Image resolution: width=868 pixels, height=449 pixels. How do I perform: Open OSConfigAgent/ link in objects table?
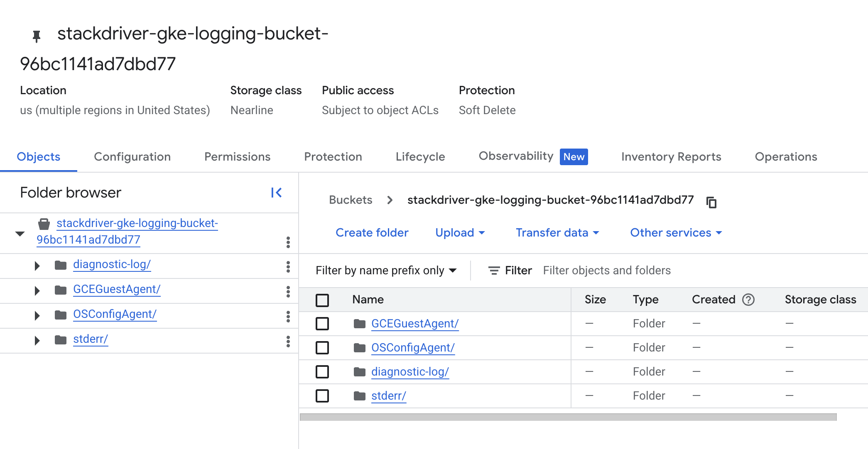point(413,348)
